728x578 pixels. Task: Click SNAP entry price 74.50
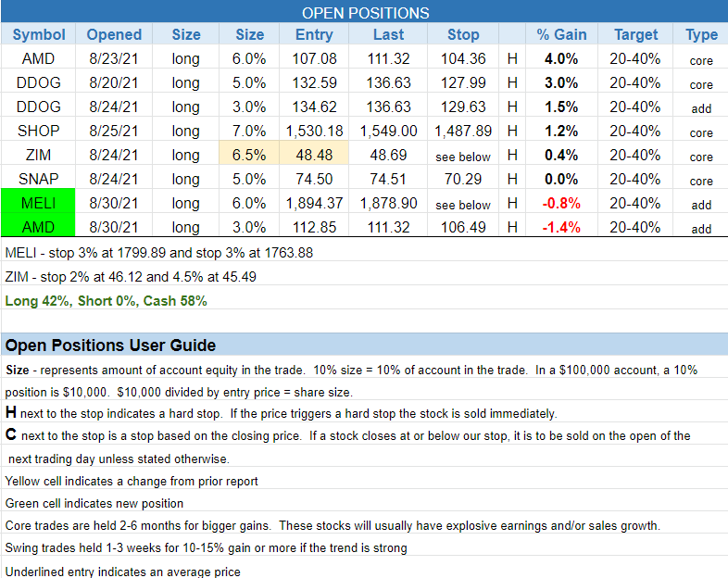[314, 179]
